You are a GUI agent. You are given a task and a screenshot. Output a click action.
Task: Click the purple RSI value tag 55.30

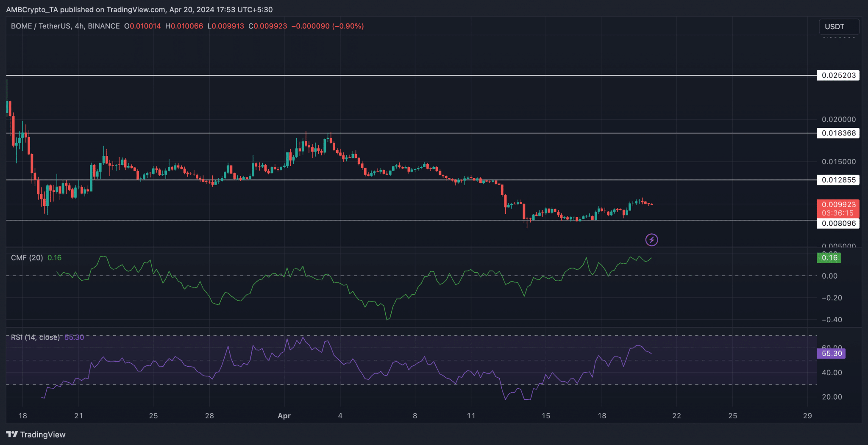click(x=831, y=354)
